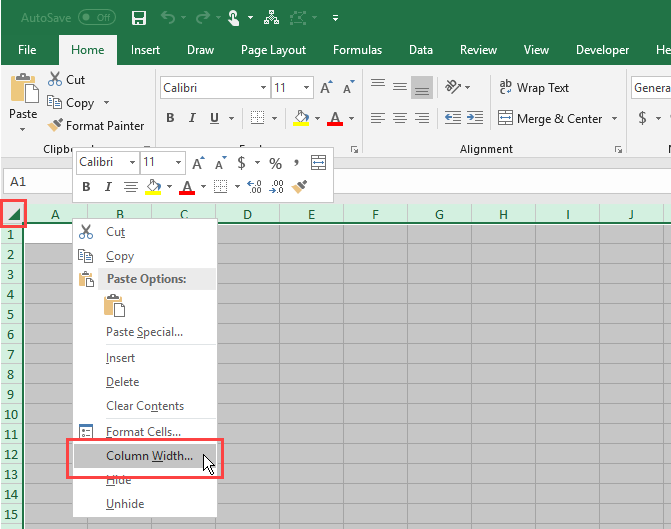Select column F header
671x529 pixels.
click(x=375, y=214)
